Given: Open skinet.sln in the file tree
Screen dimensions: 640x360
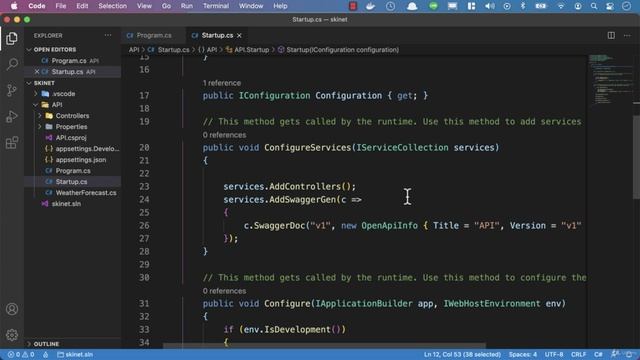Looking at the screenshot, I should coord(66,204).
